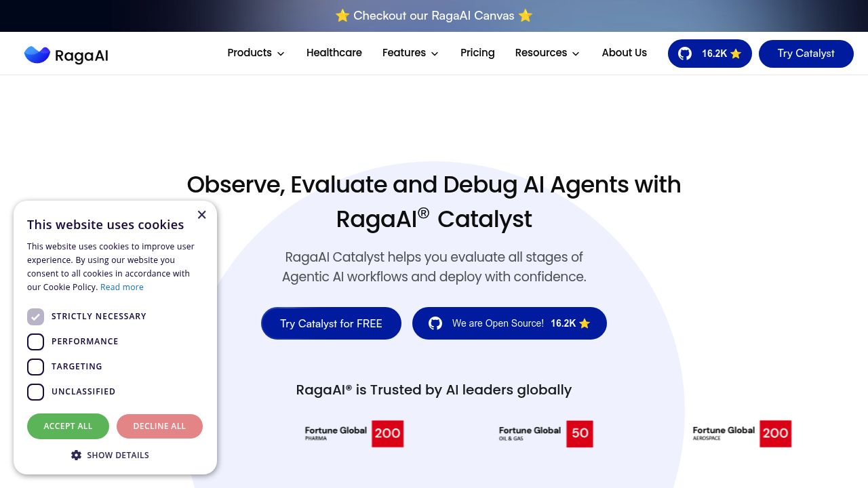Click the RagaAI wordmark text in the header
Screen dimensions: 868x488
pos(81,56)
